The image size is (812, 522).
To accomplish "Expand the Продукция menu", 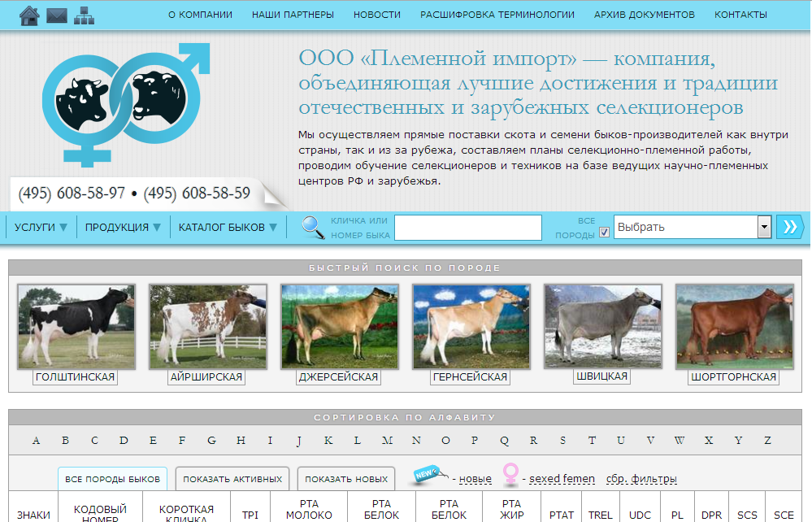I will (123, 228).
